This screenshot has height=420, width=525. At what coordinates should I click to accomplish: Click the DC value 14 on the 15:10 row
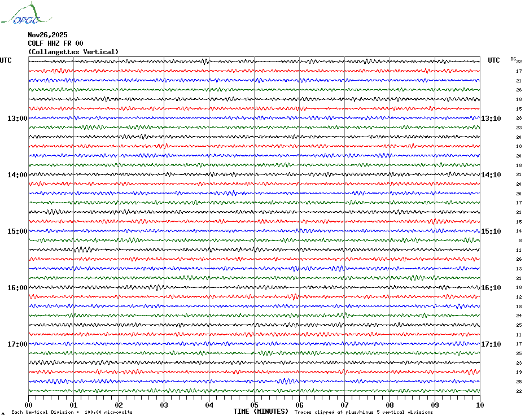pos(519,231)
